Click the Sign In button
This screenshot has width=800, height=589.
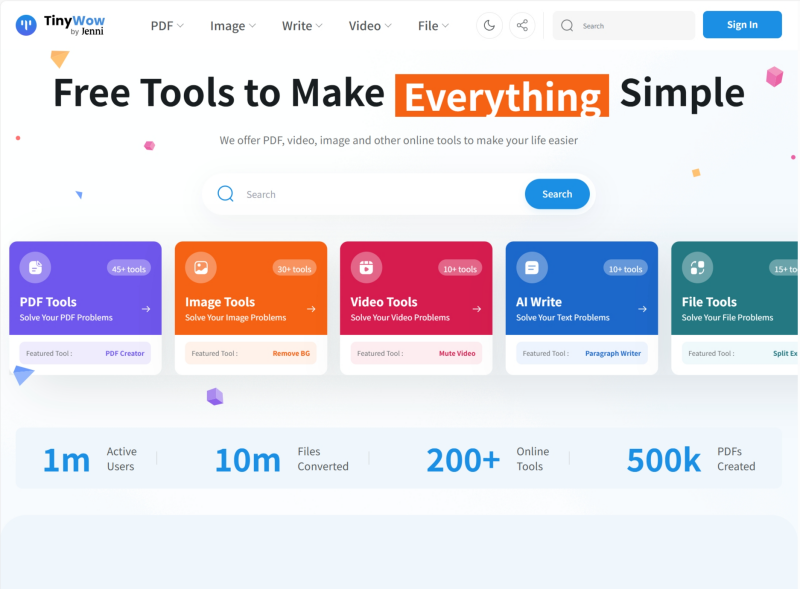[x=742, y=25]
